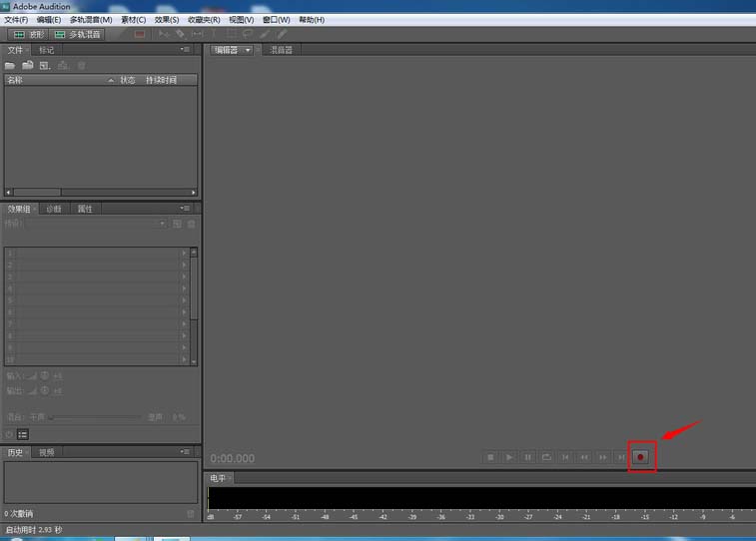The width and height of the screenshot is (756, 541).
Task: Click Import File icon in Files panel
Action: [28, 66]
